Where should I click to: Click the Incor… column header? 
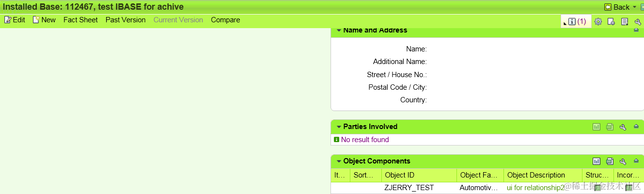(628, 175)
